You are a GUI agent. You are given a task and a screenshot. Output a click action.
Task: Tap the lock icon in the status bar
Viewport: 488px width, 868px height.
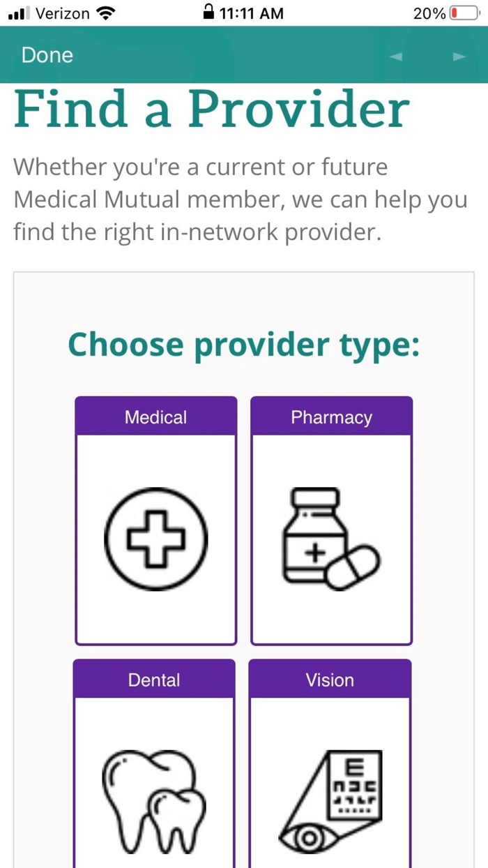tap(209, 12)
